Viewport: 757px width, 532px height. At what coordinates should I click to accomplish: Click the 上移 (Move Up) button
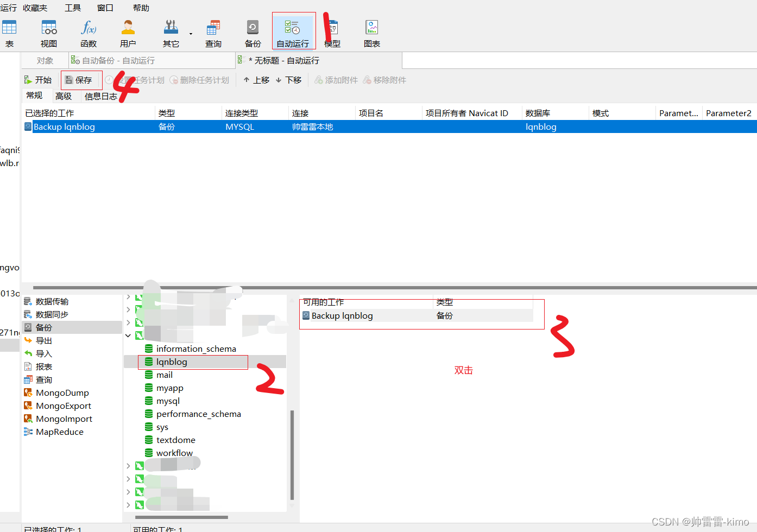tap(256, 80)
